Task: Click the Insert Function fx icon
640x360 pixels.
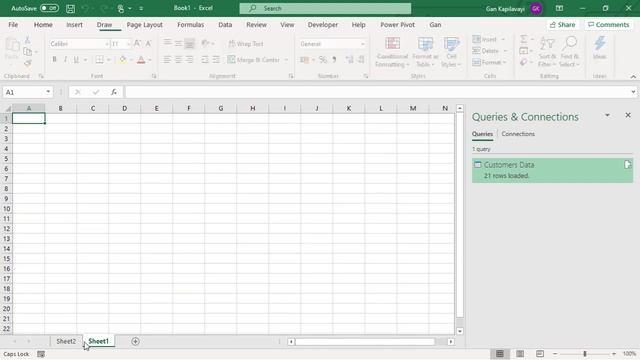Action: point(113,92)
